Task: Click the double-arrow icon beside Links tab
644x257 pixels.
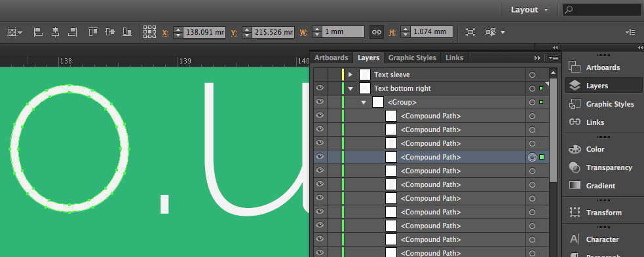Action: click(x=538, y=58)
